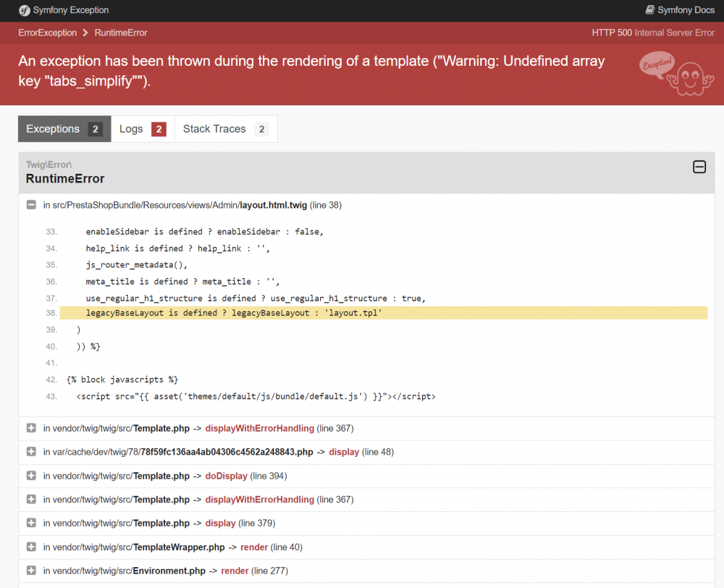Image resolution: width=724 pixels, height=588 pixels.
Task: Expand TemplateWrapper.php render trace
Action: (x=31, y=547)
